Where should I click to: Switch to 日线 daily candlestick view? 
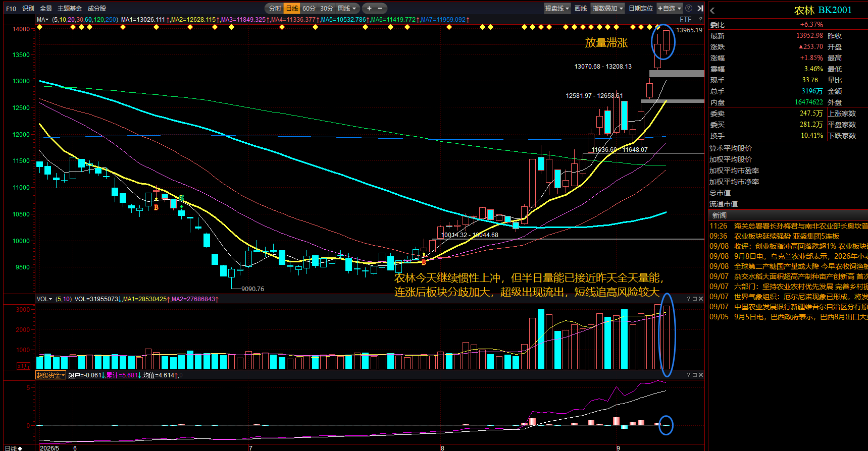tap(292, 8)
